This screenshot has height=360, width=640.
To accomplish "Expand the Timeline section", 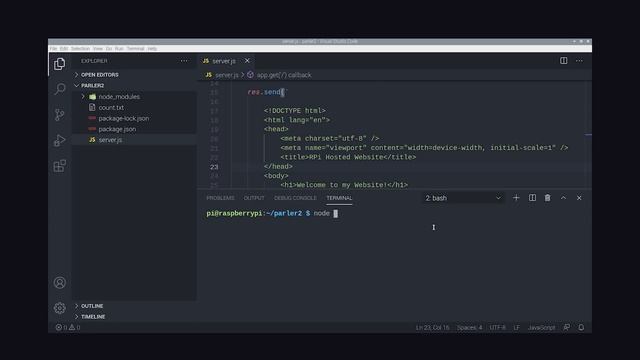I will click(93, 317).
